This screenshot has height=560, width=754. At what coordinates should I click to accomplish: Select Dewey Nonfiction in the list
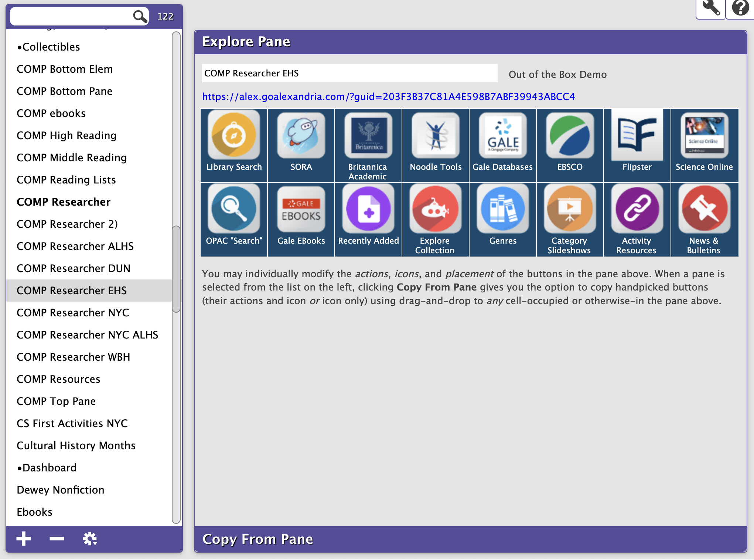[89, 490]
